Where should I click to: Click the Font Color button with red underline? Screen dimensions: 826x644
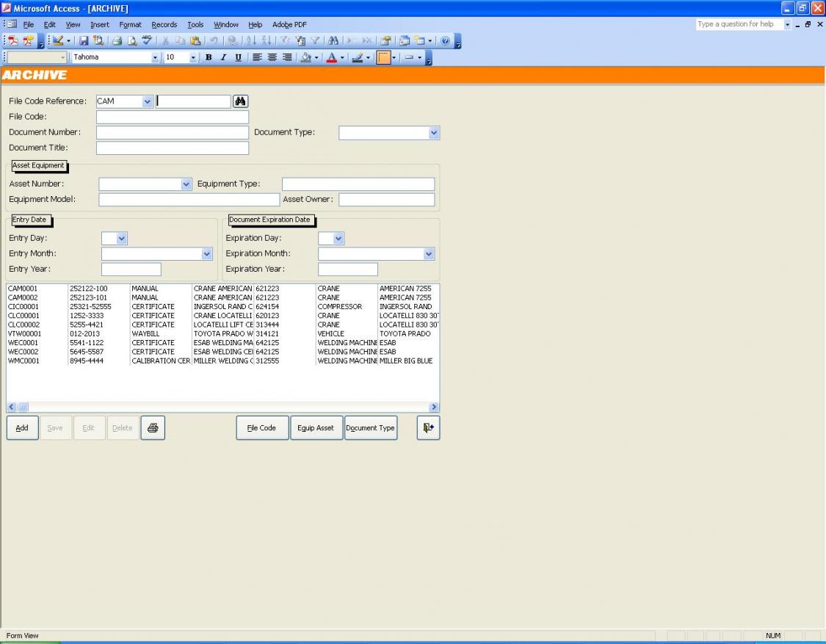coord(331,57)
